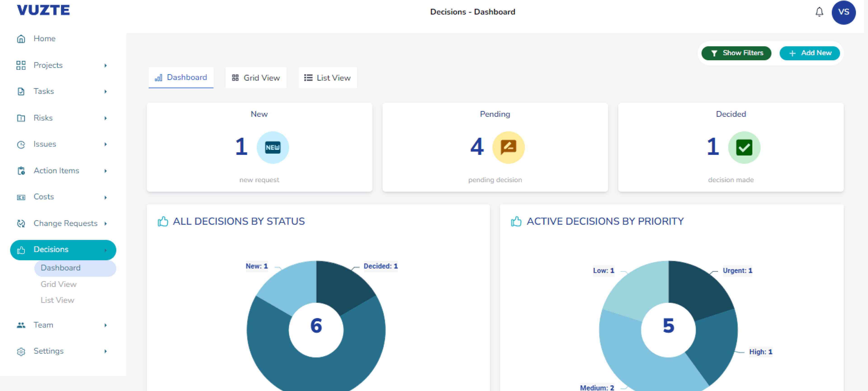
Task: Expand the Team submenu arrow
Action: (106, 325)
